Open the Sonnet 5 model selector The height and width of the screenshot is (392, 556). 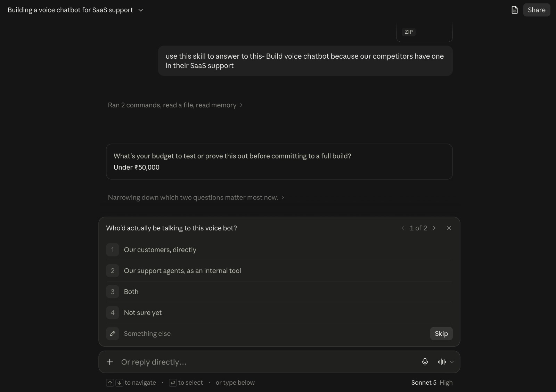click(x=432, y=382)
